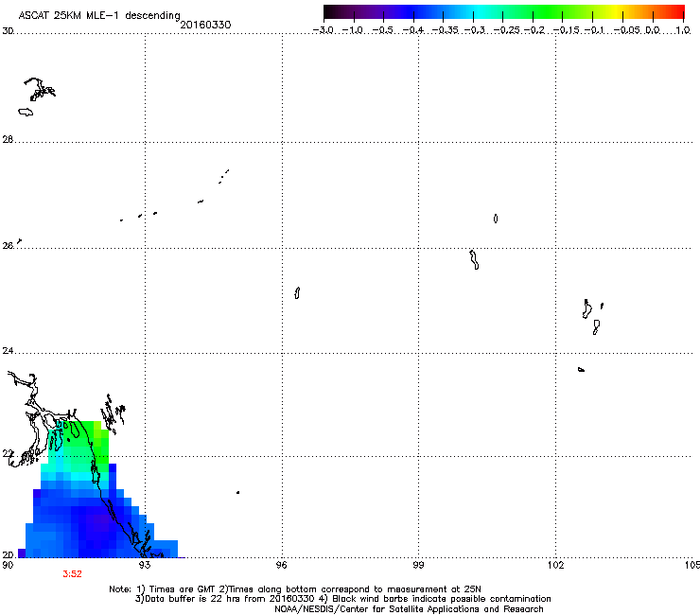Click the -0.3 color scale label
Image resolution: width=700 pixels, height=615 pixels.
click(x=475, y=30)
